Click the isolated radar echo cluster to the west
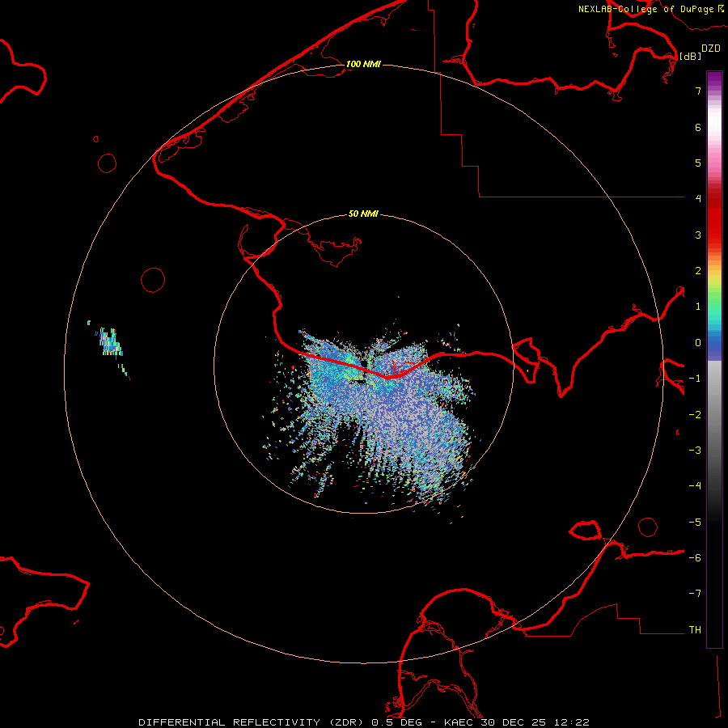The image size is (728, 728). [109, 344]
